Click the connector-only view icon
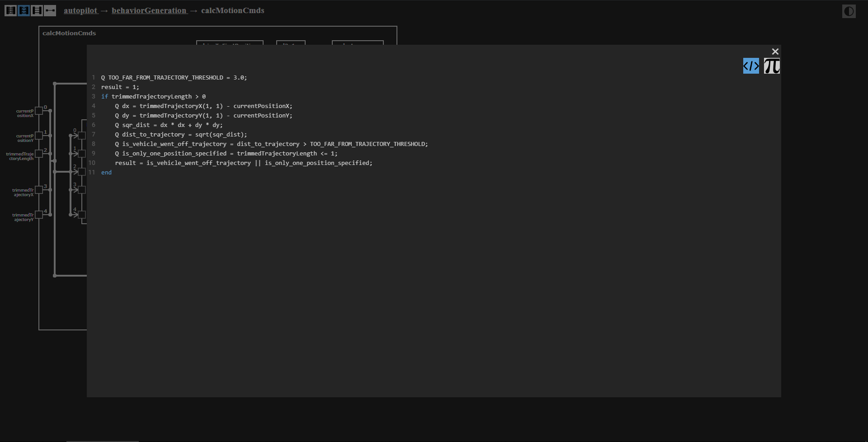The width and height of the screenshot is (868, 442). [50, 10]
